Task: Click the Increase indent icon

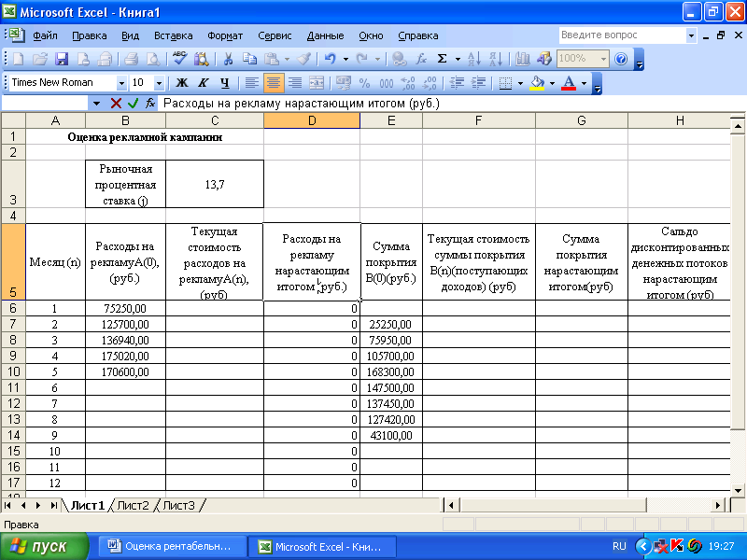Action: click(478, 83)
